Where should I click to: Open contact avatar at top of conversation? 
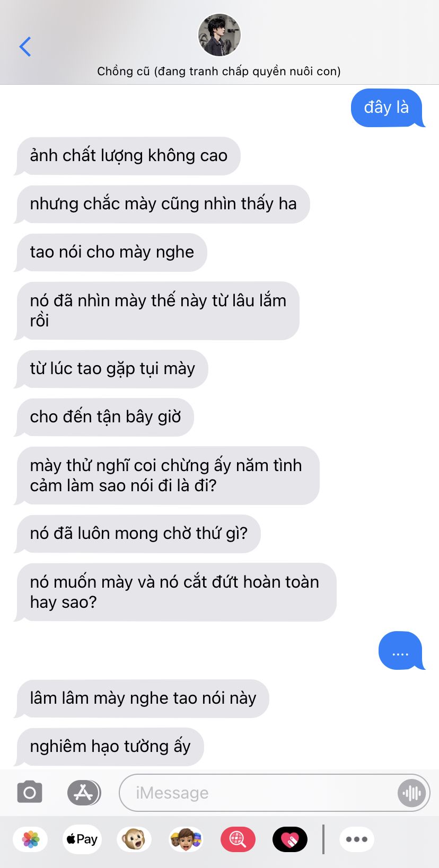click(219, 35)
